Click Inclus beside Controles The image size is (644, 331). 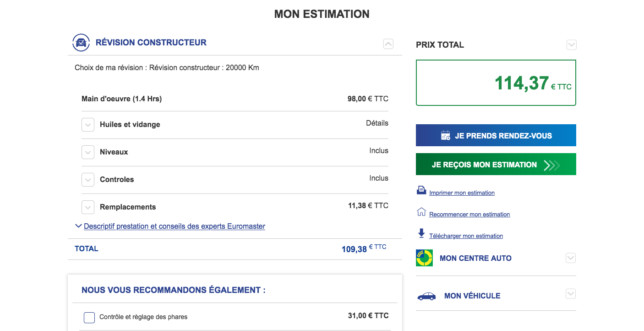(x=379, y=178)
